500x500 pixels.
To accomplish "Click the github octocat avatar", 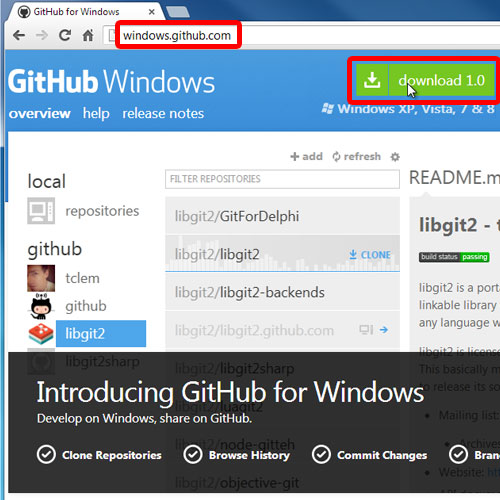I will tap(41, 306).
